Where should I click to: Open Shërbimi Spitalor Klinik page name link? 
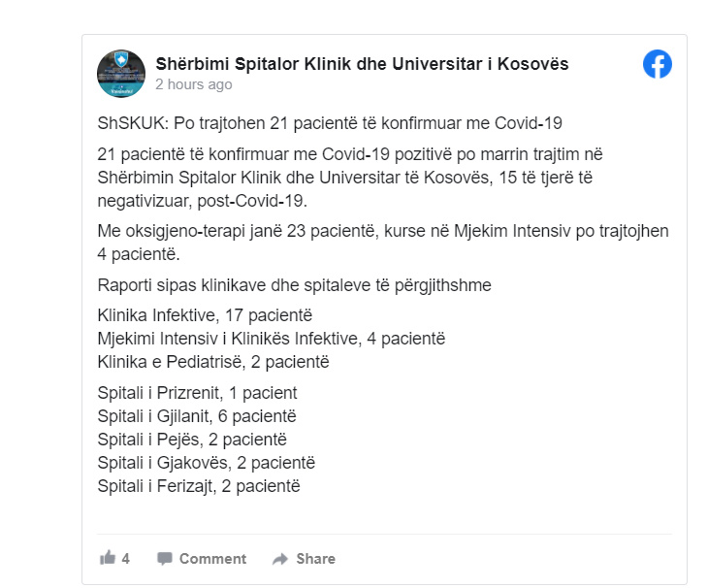(x=362, y=64)
